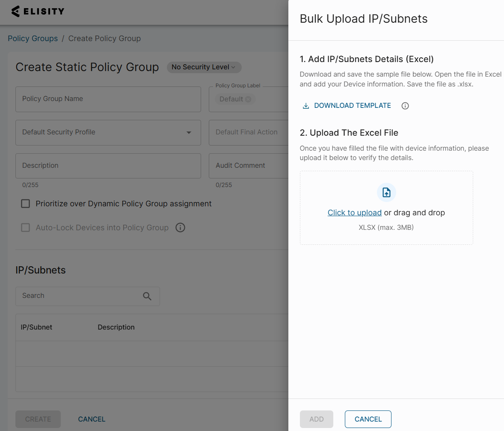The width and height of the screenshot is (504, 431).
Task: Remove the Default label chip
Action: click(248, 99)
